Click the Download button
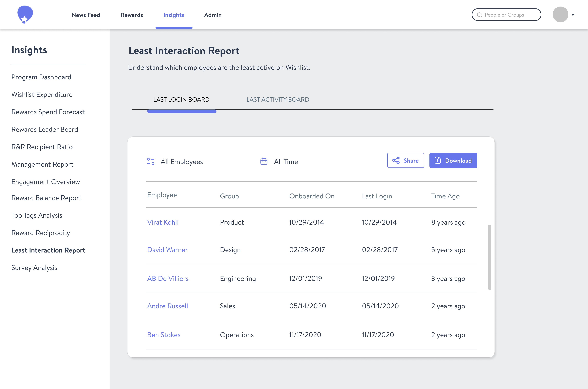The image size is (588, 389). pyautogui.click(x=453, y=160)
